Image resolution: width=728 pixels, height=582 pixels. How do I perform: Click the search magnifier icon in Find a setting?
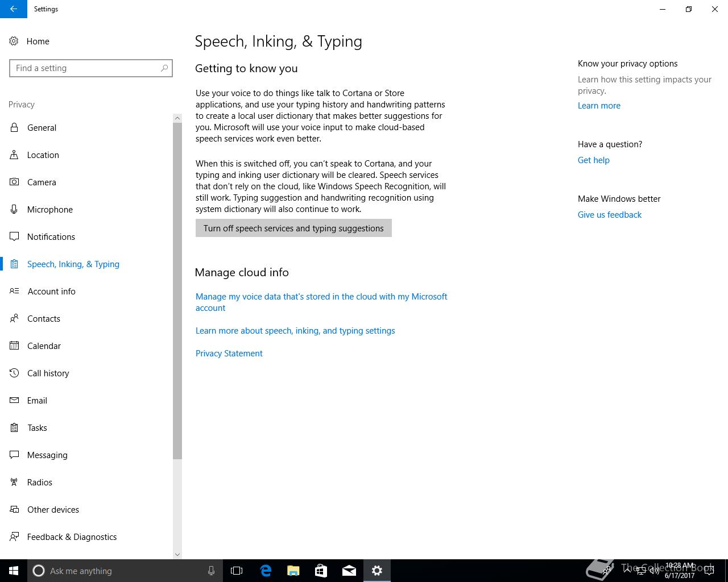[164, 68]
